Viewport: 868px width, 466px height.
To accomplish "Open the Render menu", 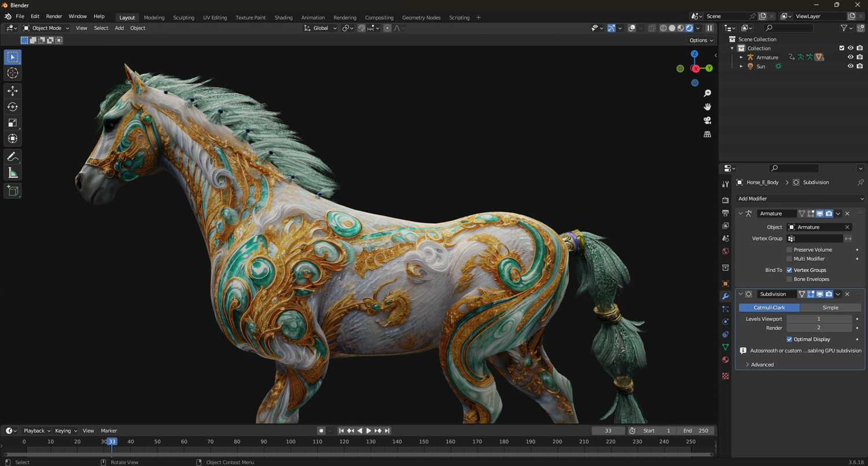I will tap(54, 16).
